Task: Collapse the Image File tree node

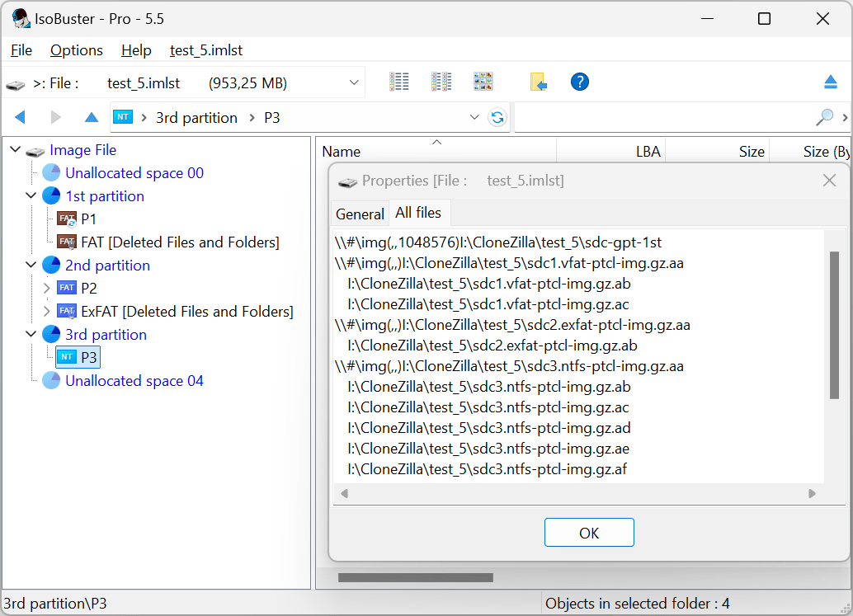Action: [x=15, y=149]
